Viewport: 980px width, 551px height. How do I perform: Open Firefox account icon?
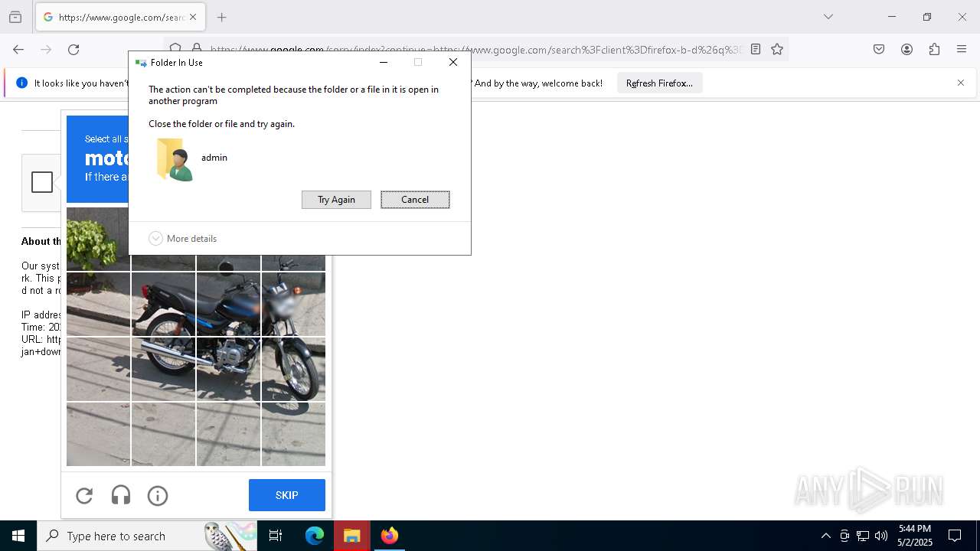[906, 50]
